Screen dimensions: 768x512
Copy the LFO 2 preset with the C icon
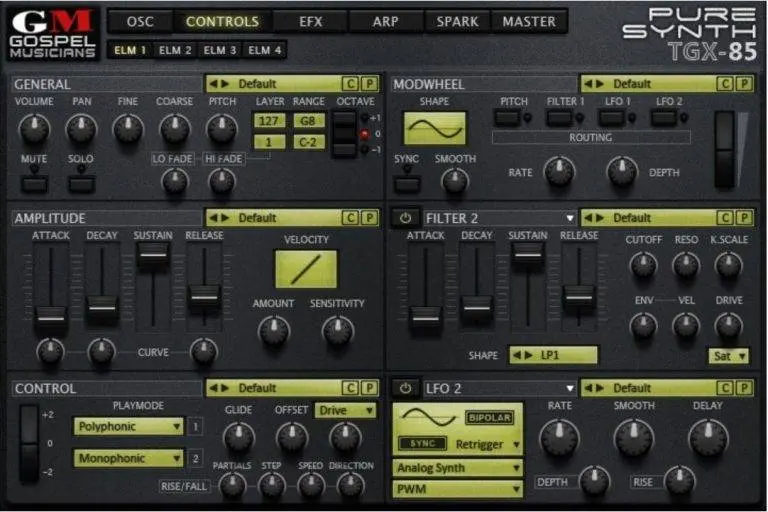725,388
